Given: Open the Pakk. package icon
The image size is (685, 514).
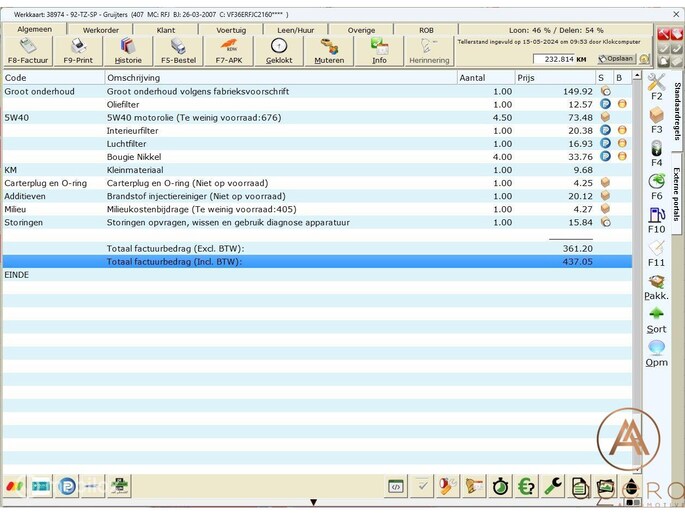Looking at the screenshot, I should [656, 286].
